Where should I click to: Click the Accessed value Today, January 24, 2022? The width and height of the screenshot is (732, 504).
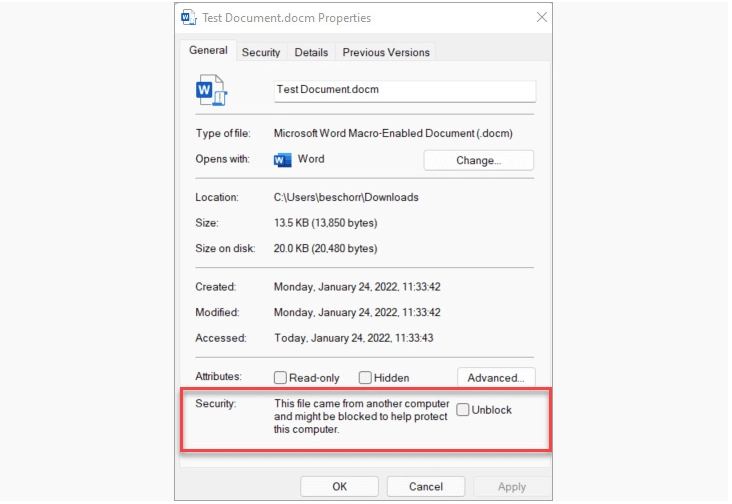(353, 338)
